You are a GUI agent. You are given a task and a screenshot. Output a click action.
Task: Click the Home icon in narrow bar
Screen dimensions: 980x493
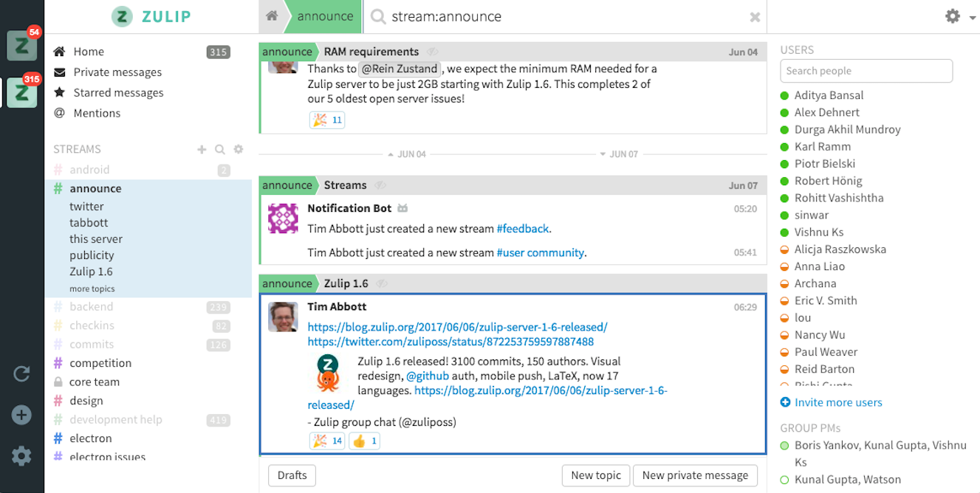point(272,16)
